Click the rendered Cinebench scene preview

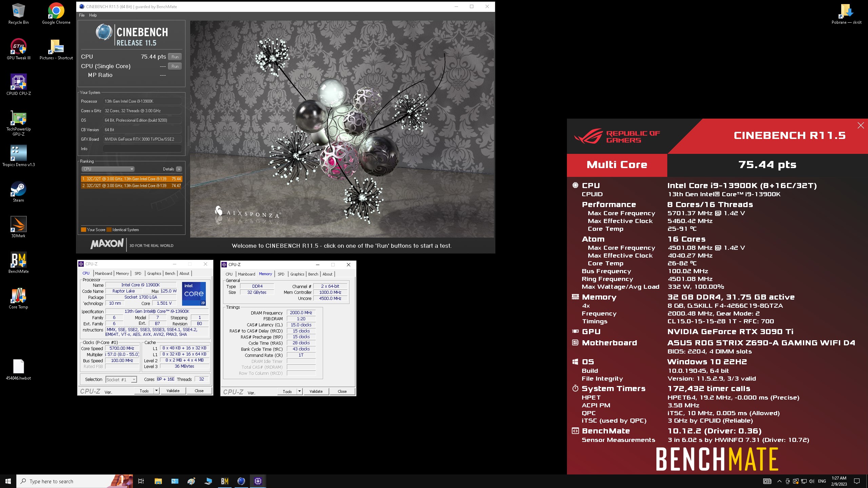click(342, 129)
